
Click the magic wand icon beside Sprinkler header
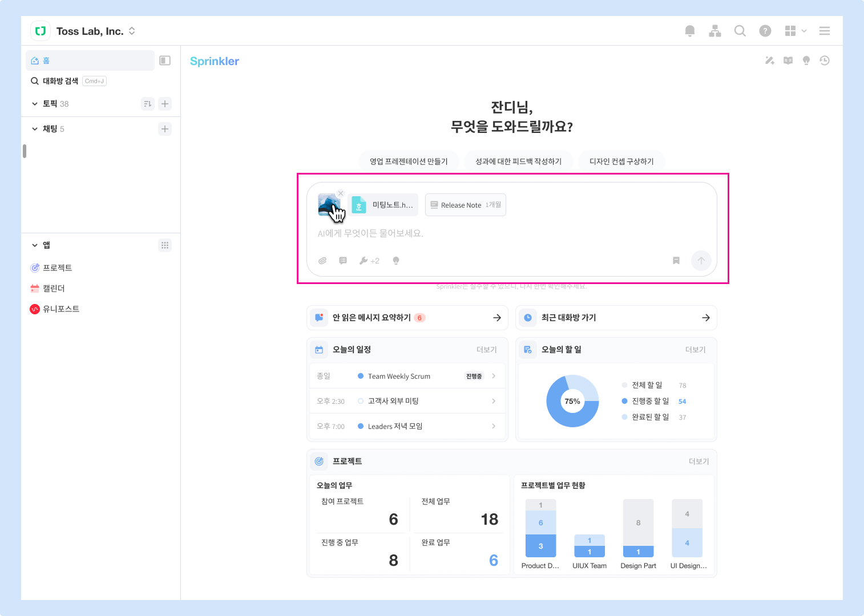tap(770, 60)
